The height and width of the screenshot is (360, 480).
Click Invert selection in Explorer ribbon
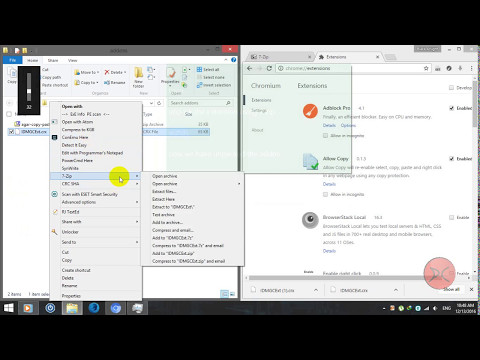(x=214, y=85)
